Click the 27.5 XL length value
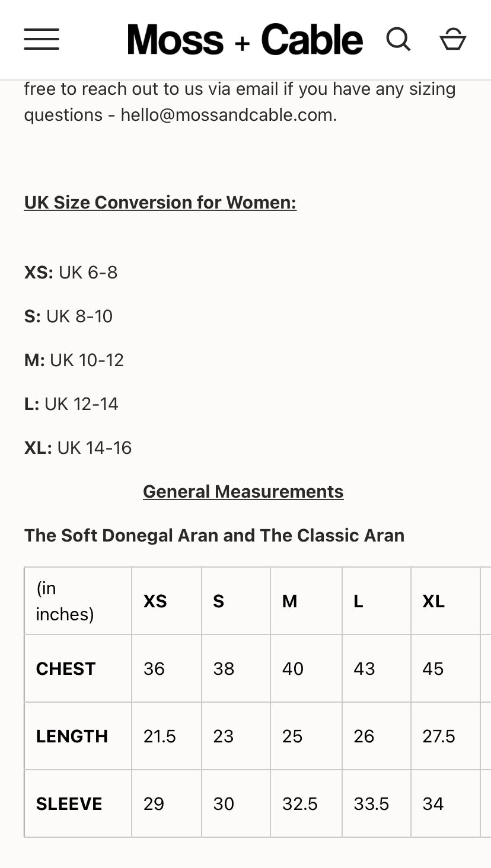Image resolution: width=491 pixels, height=868 pixels. (x=439, y=736)
